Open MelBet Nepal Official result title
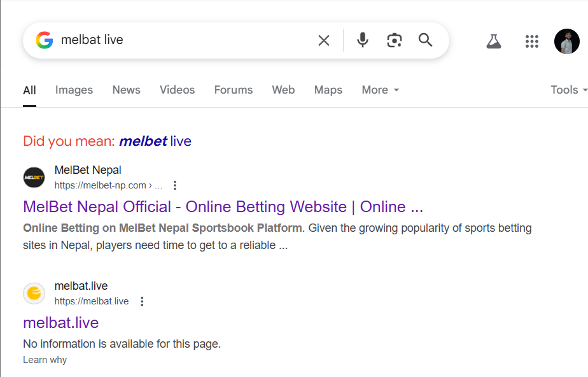 223,207
